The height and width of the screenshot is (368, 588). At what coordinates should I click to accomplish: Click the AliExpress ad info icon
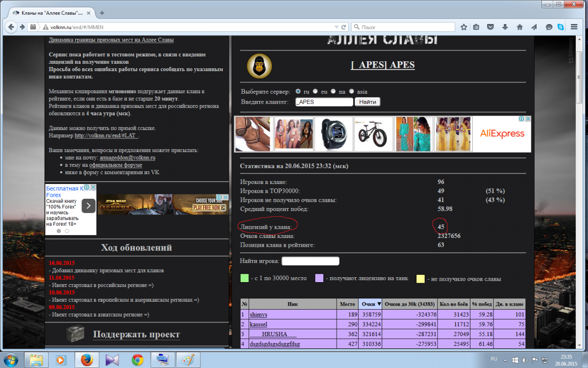[x=522, y=119]
